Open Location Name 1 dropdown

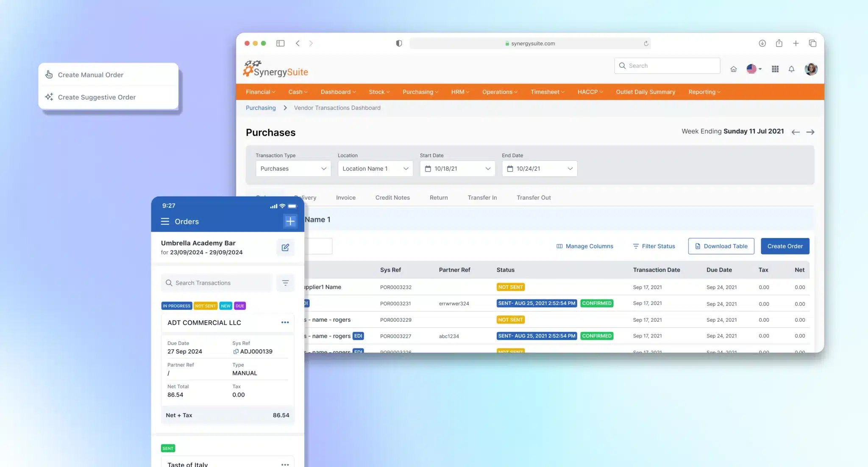click(375, 169)
